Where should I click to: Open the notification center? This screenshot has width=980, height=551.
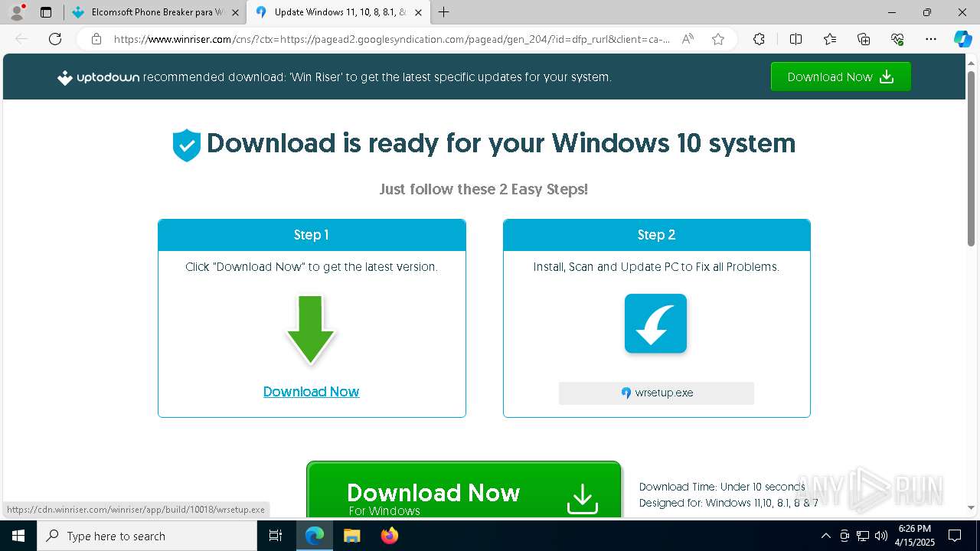(955, 536)
